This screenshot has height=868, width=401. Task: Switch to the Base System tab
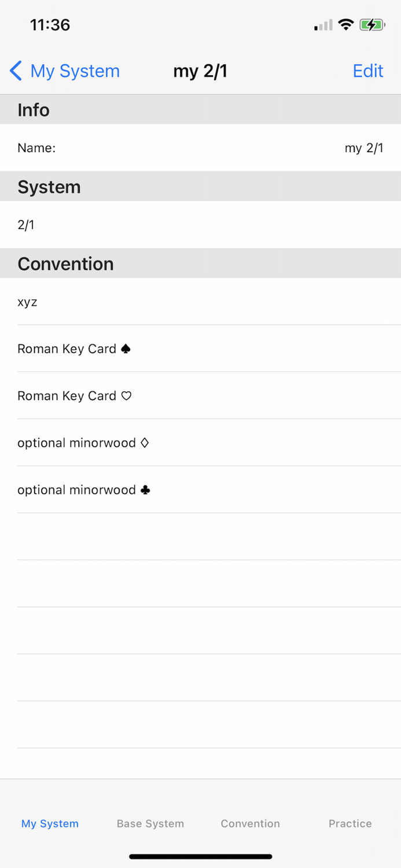pos(150,823)
